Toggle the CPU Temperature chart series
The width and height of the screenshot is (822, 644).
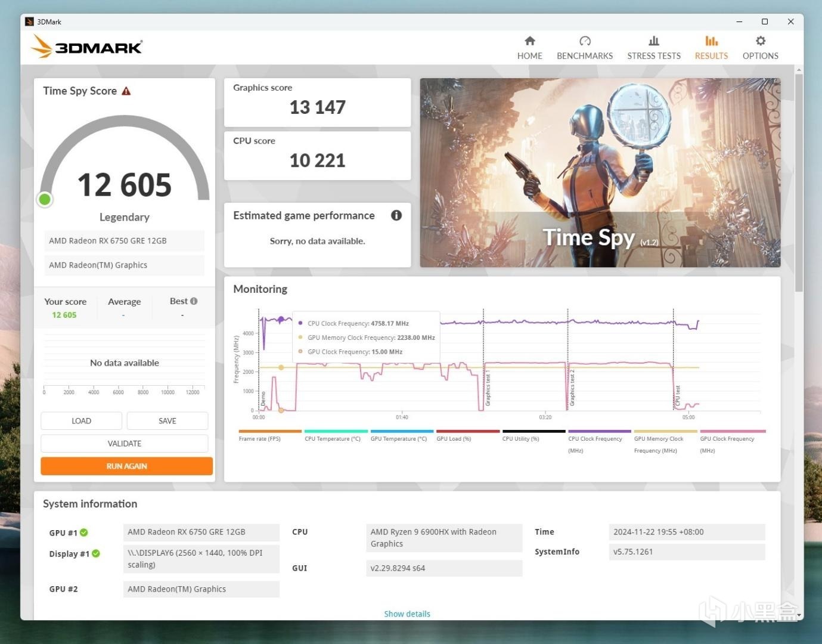pos(336,436)
